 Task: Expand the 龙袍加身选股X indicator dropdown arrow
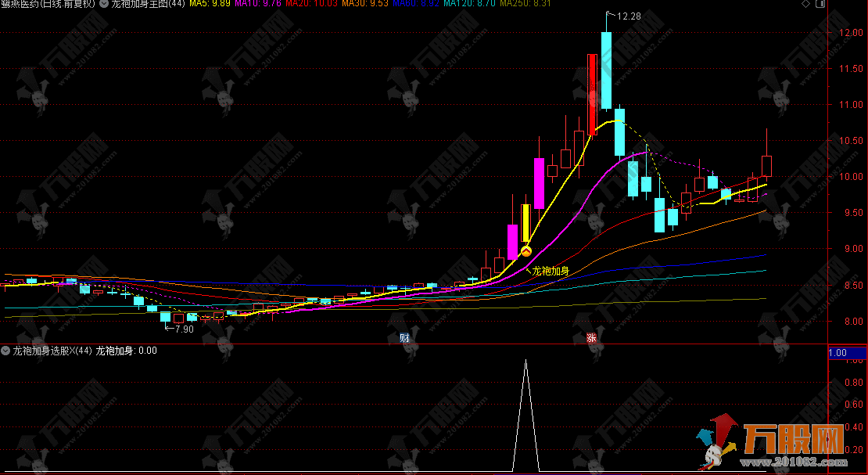(6, 351)
